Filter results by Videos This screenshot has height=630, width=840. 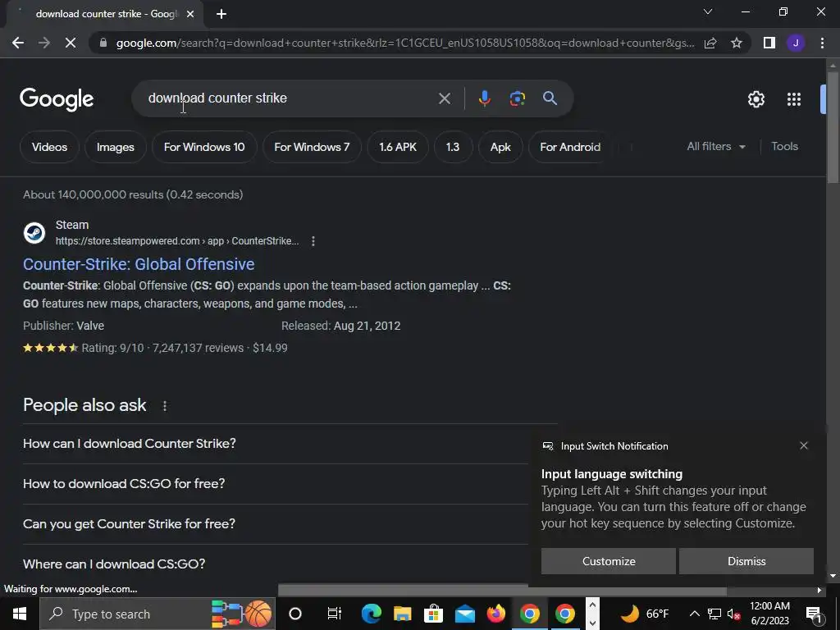click(x=49, y=148)
